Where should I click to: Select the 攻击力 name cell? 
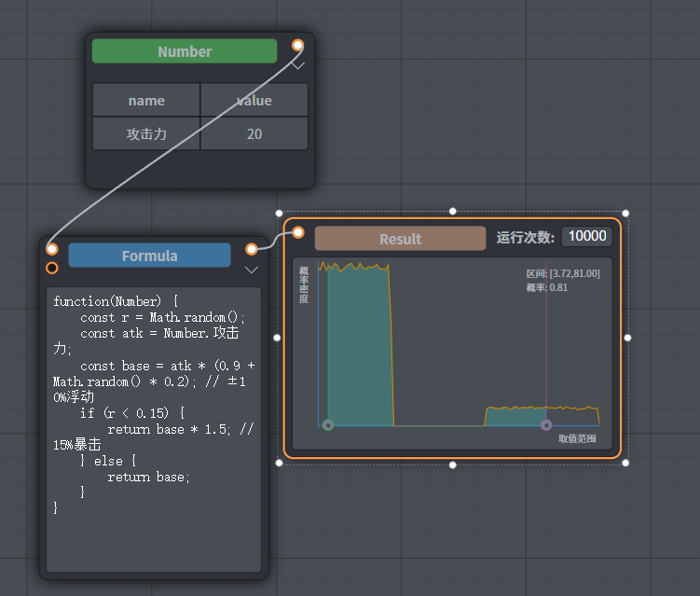click(x=146, y=133)
